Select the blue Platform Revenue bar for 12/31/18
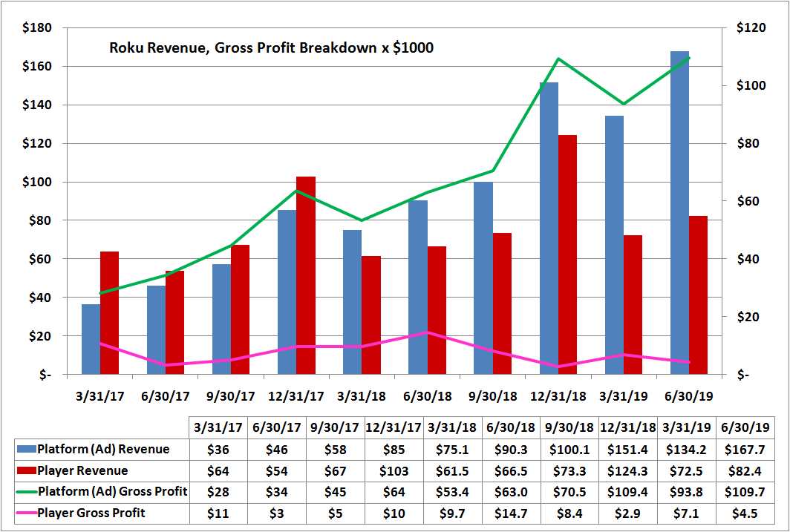790x532 pixels. pos(549,228)
